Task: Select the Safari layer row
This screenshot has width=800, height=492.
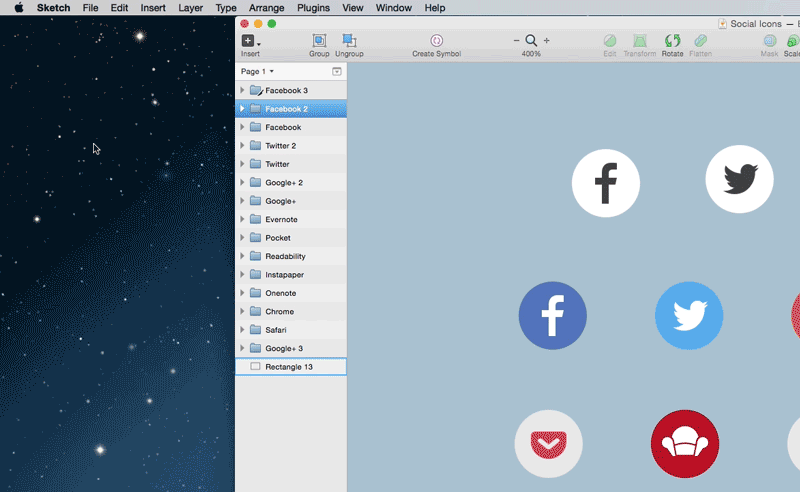Action: point(291,330)
